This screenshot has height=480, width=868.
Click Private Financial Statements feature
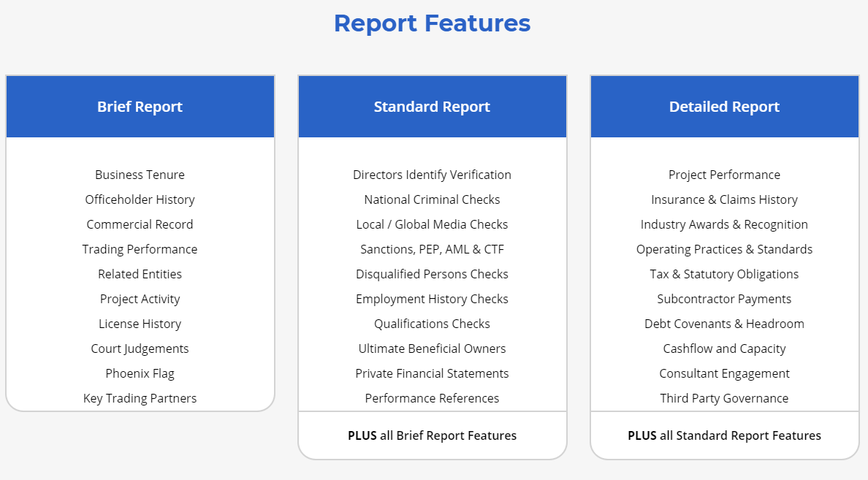pos(433,374)
